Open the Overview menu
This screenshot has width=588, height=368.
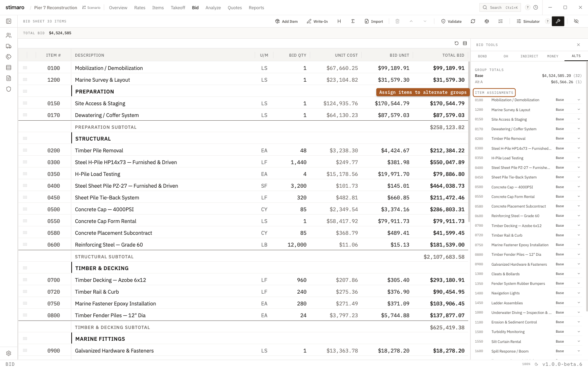tap(118, 7)
